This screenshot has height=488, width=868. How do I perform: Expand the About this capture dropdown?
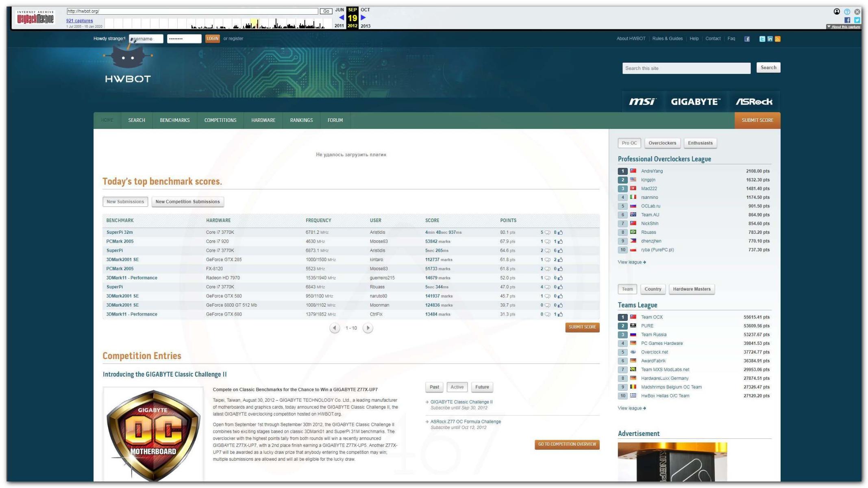click(x=843, y=27)
